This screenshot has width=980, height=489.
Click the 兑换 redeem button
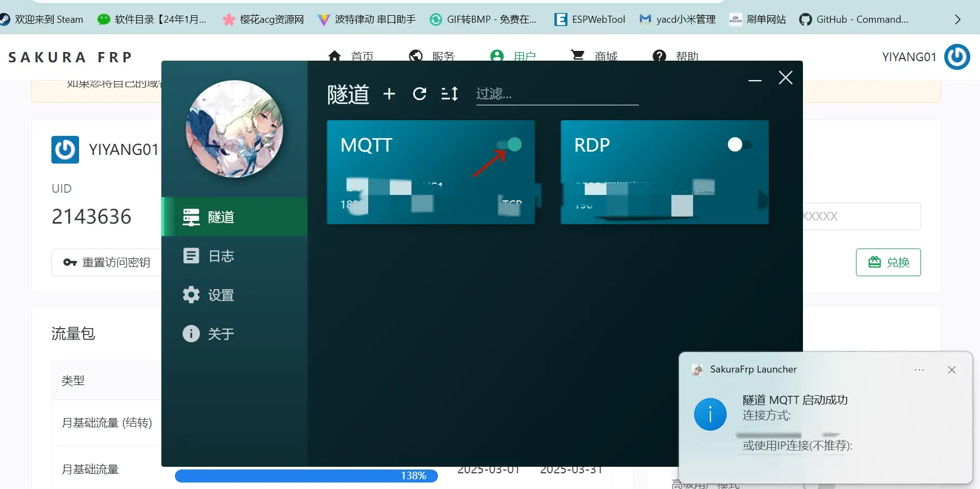click(x=888, y=262)
